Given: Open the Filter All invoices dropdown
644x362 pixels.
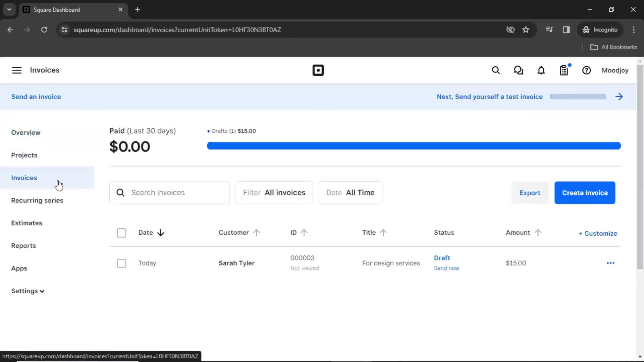Looking at the screenshot, I should pos(274,192).
